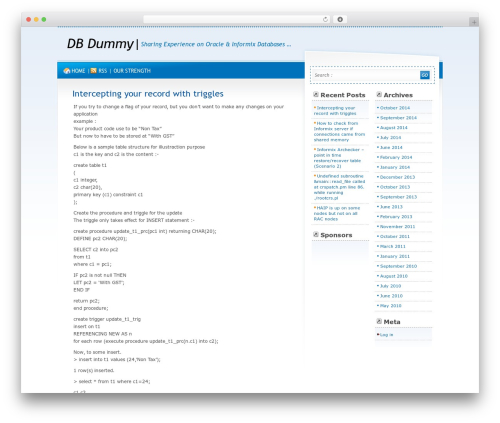
Task: Open the September 2014 archive
Action: [x=398, y=118]
